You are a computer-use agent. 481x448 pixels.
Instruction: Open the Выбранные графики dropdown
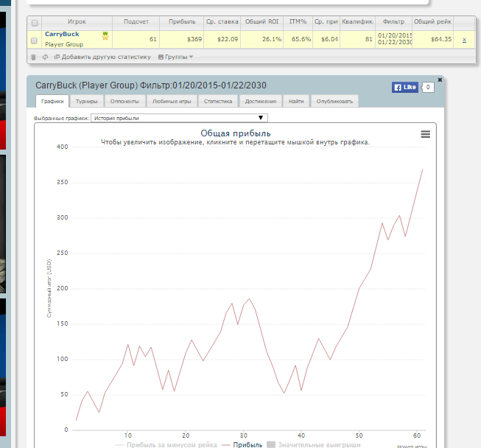pos(179,118)
